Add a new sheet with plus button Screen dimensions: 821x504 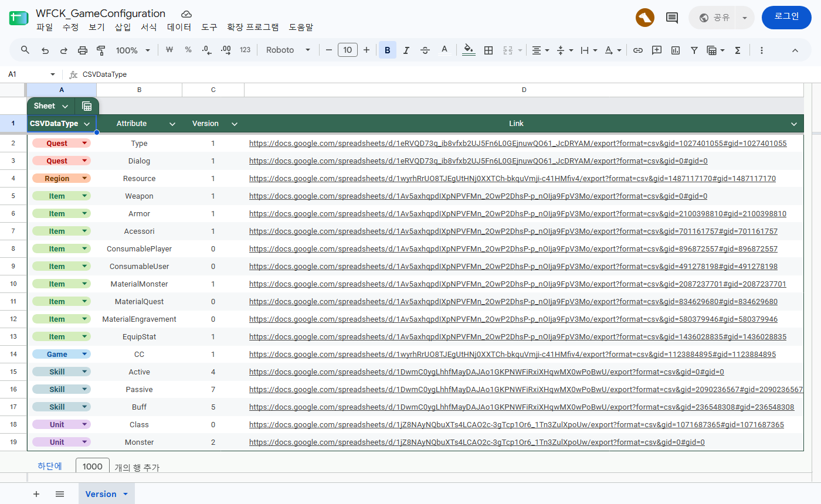coord(36,494)
